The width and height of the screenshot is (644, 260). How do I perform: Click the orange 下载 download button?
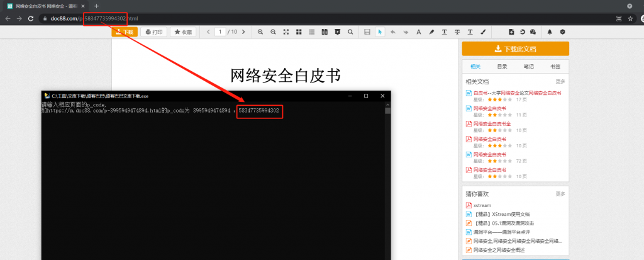125,32
